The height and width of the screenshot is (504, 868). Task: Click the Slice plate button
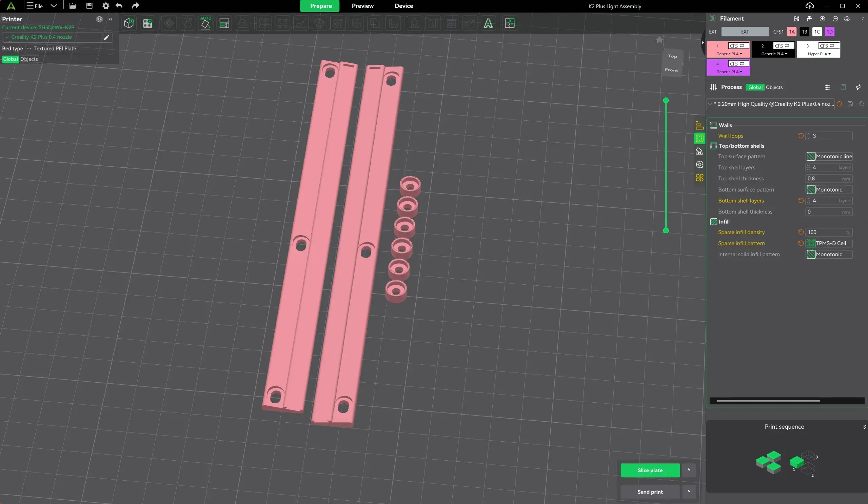650,470
